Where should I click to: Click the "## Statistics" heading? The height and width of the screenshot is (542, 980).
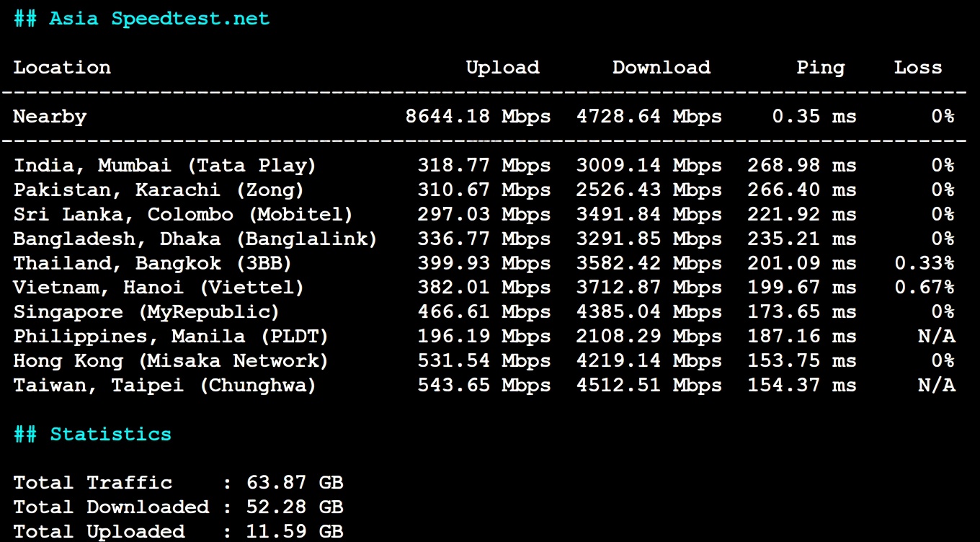93,435
